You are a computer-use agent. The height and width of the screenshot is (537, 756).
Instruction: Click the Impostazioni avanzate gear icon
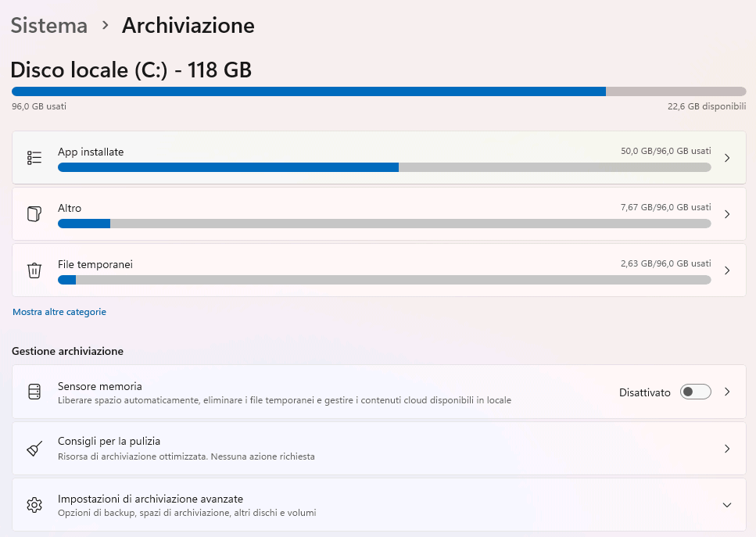(34, 505)
